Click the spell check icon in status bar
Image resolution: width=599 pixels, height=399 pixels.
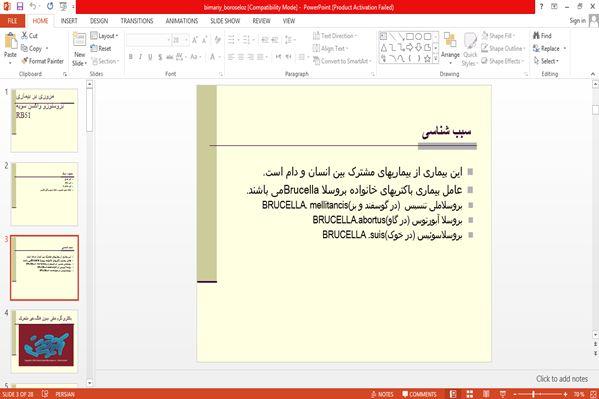click(x=45, y=394)
